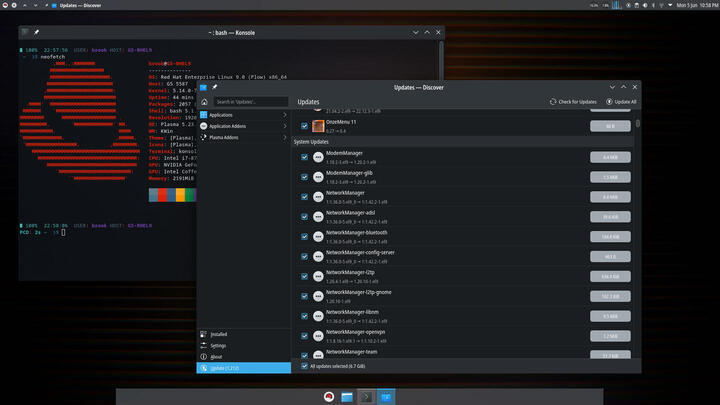This screenshot has height=405, width=720.
Task: Click the About info icon in Discover
Action: pos(203,357)
